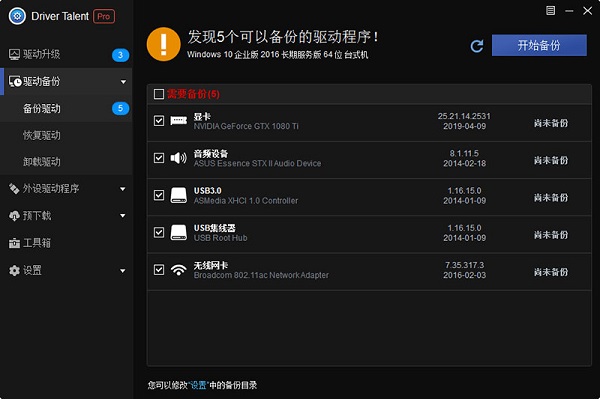This screenshot has width=600, height=399.
Task: Click version 7.35.317.3
Action: (x=464, y=265)
